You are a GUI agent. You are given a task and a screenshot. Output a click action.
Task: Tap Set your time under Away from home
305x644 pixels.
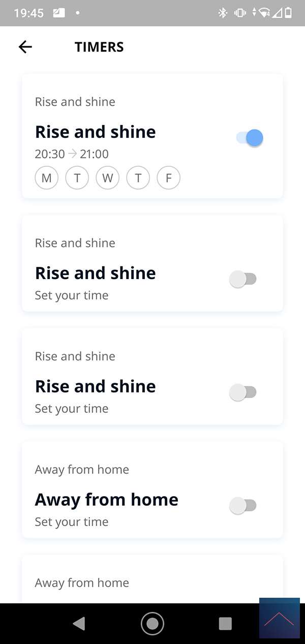coord(72,522)
